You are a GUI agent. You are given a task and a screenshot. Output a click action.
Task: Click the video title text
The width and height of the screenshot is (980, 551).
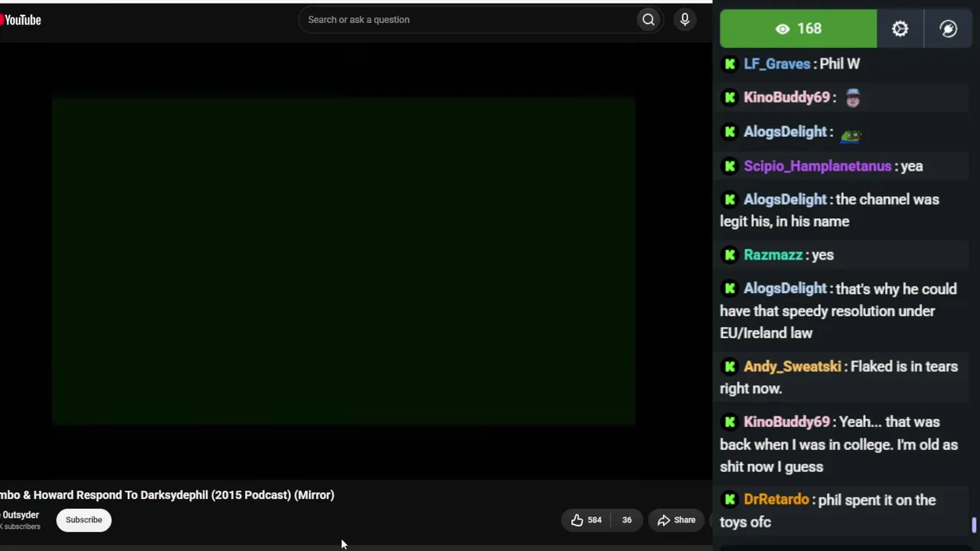pos(167,495)
